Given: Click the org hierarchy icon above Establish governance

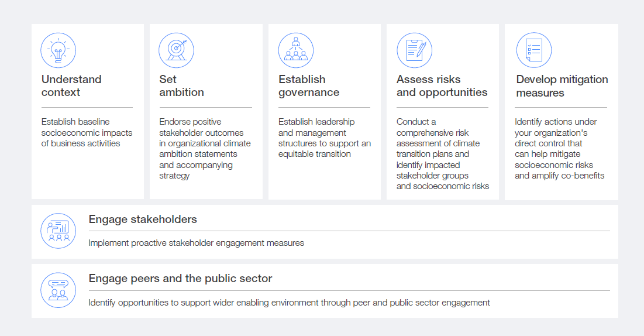Looking at the screenshot, I should 295,50.
